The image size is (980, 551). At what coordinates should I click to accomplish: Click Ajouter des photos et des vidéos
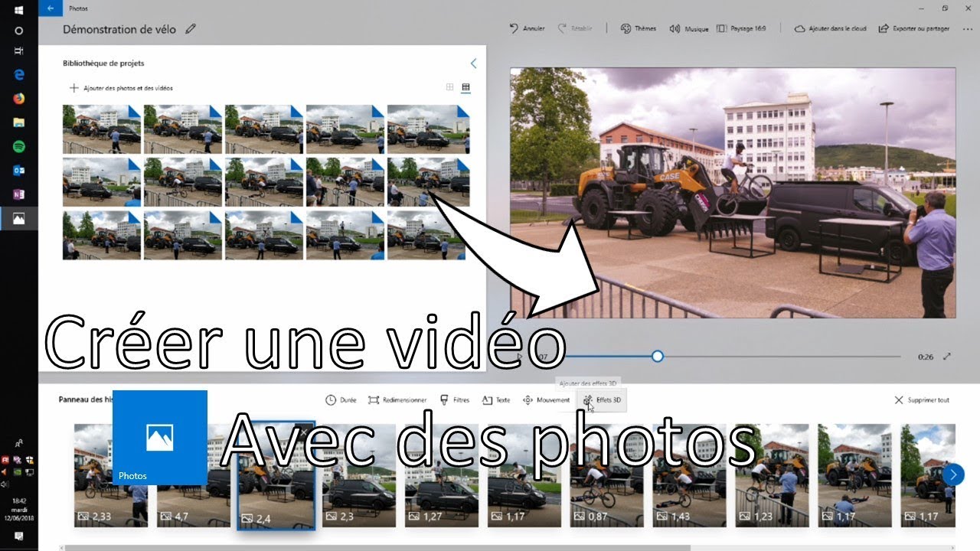coord(121,88)
